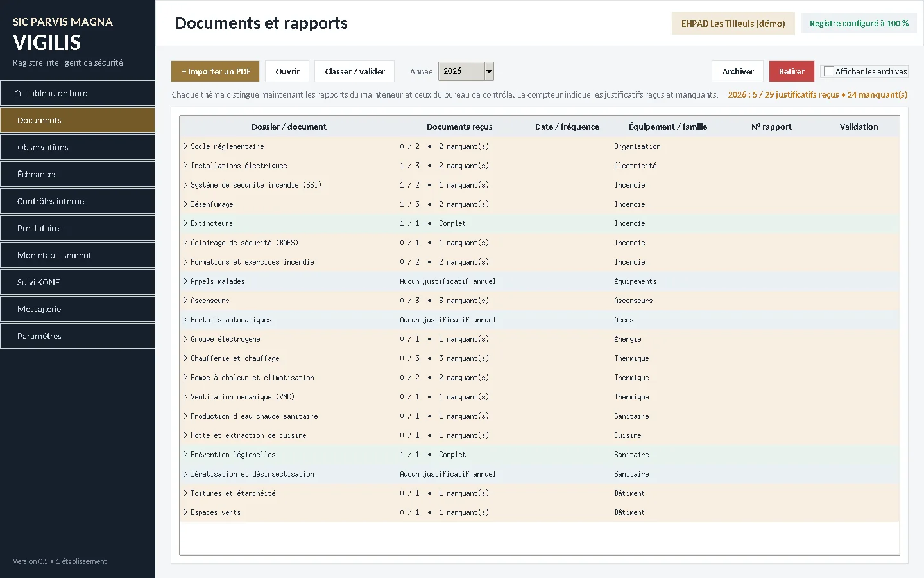Expand Installations électriques row
Screen dimensions: 924x578
coord(185,166)
